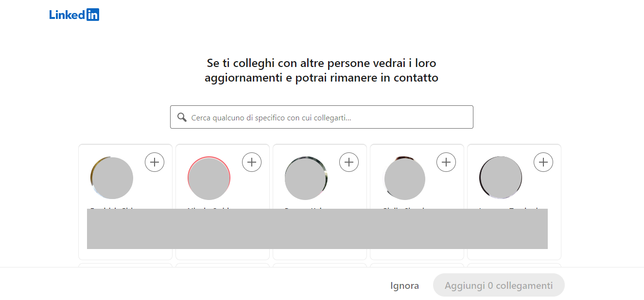The image size is (644, 300).
Task: Click the plus icon on the fourth suggestion card
Action: coord(446,162)
